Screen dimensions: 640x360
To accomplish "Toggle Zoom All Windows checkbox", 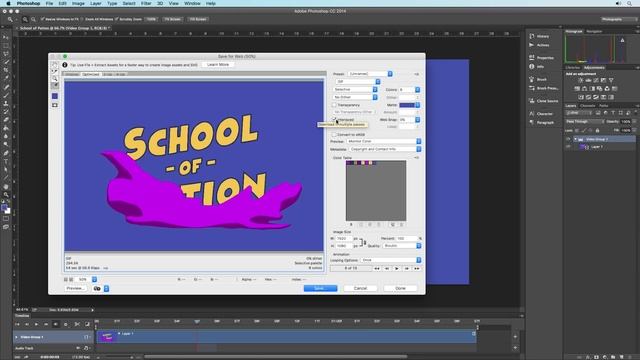I will 82,19.
